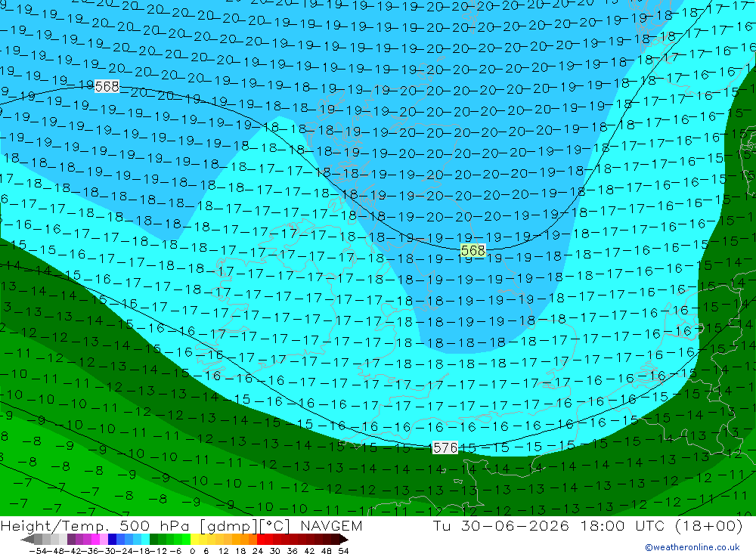Click the 568 contour label at upper left

pos(107,87)
